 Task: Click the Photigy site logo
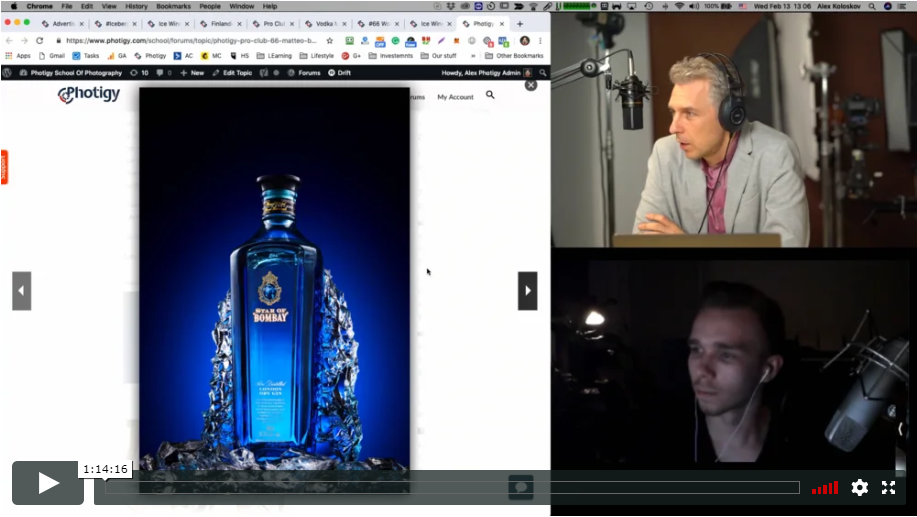(x=89, y=95)
